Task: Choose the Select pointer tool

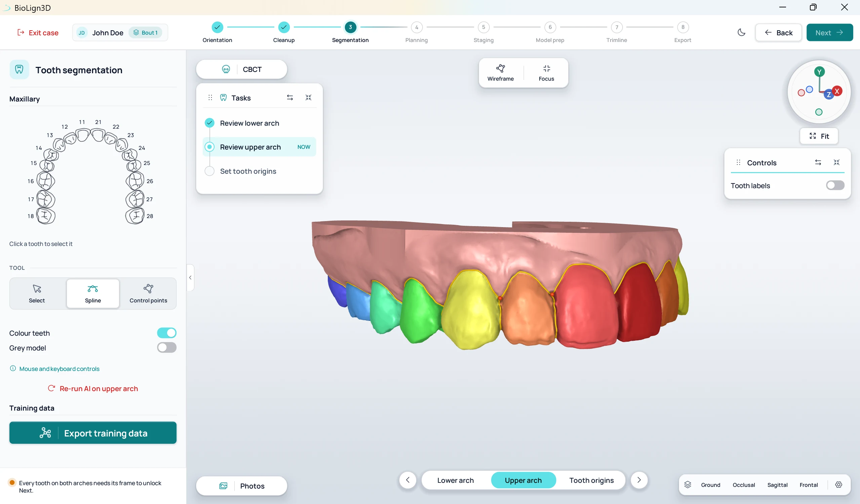Action: tap(37, 293)
